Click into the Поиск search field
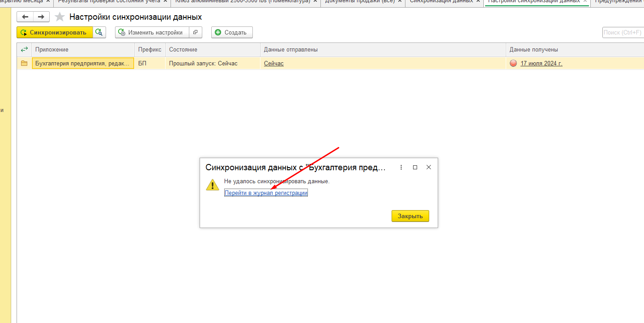Screen dimensions: 644x323 622,32
